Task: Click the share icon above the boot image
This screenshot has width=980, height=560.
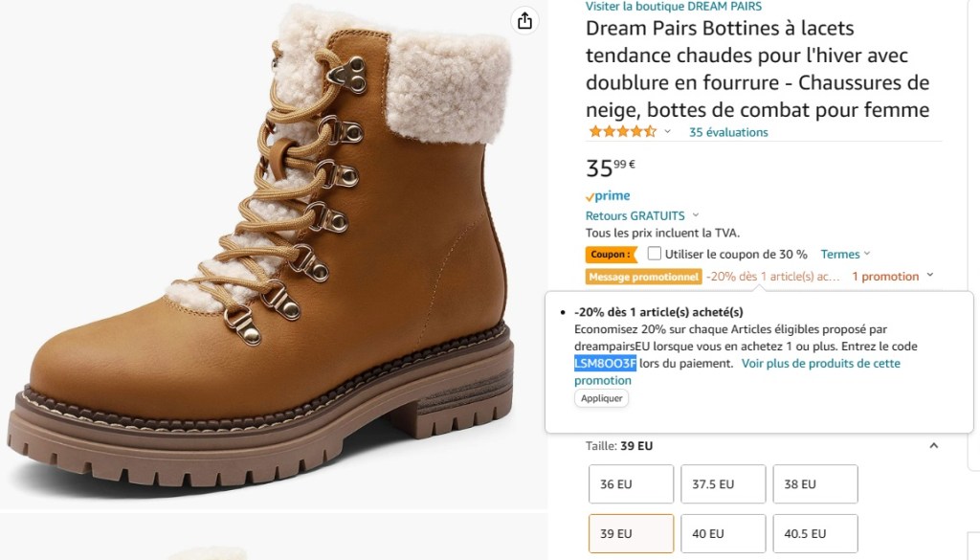Action: (x=524, y=21)
